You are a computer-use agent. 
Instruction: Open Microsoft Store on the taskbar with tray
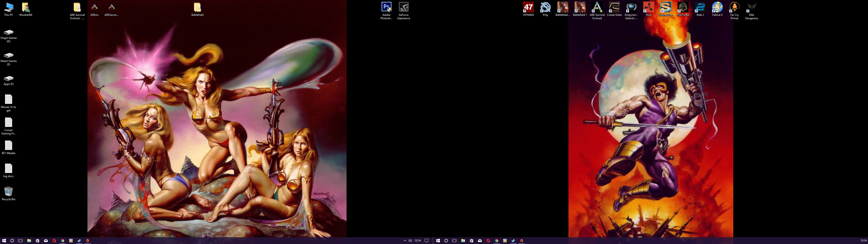coord(37,241)
